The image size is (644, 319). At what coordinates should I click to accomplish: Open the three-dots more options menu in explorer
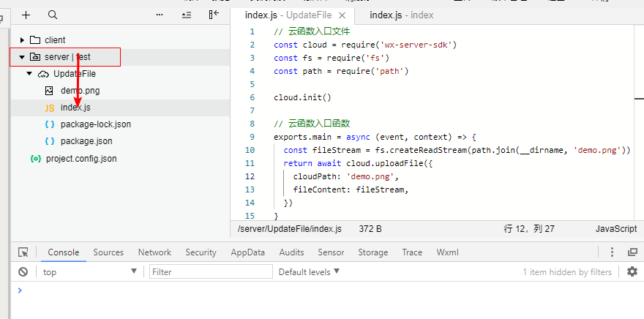(160, 15)
